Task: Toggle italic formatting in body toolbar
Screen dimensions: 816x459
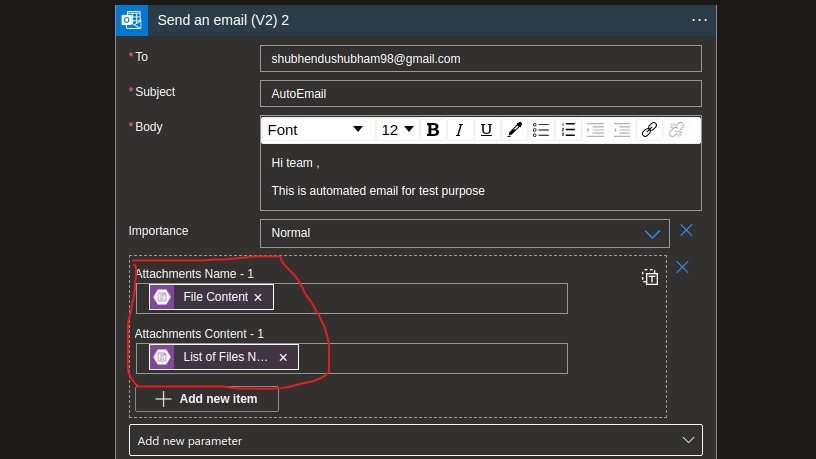Action: click(x=459, y=130)
